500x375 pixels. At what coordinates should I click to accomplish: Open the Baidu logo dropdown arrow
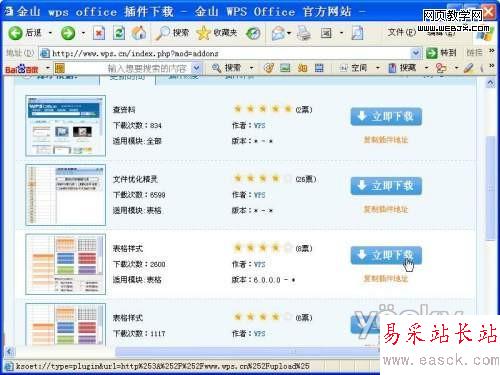click(x=48, y=68)
